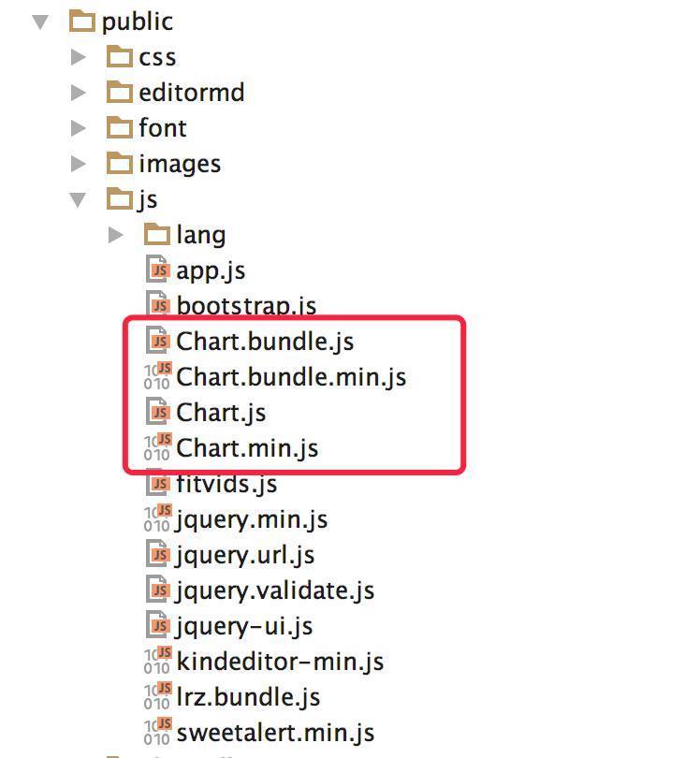Click the jquery.min.js file icon
This screenshot has width=700, height=758.
pyautogui.click(x=157, y=518)
